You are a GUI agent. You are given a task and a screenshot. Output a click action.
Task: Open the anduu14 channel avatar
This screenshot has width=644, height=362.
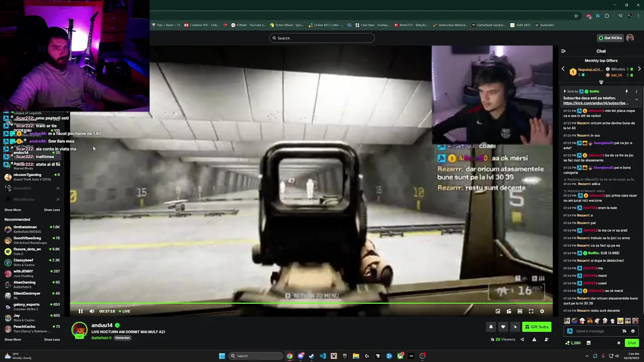(x=79, y=330)
